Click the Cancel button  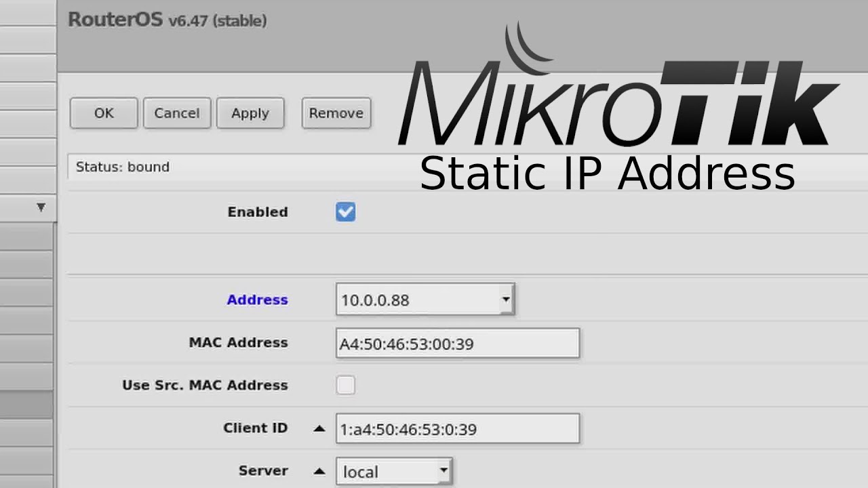[x=177, y=113]
